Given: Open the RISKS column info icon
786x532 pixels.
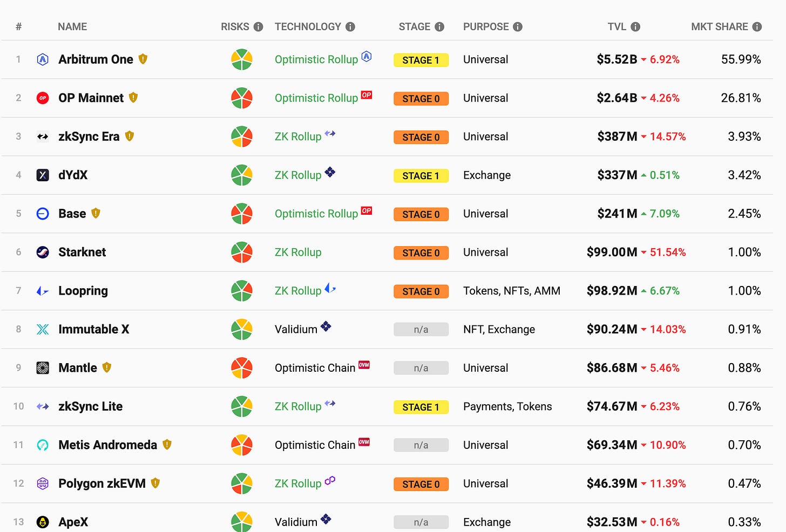Looking at the screenshot, I should pyautogui.click(x=258, y=26).
